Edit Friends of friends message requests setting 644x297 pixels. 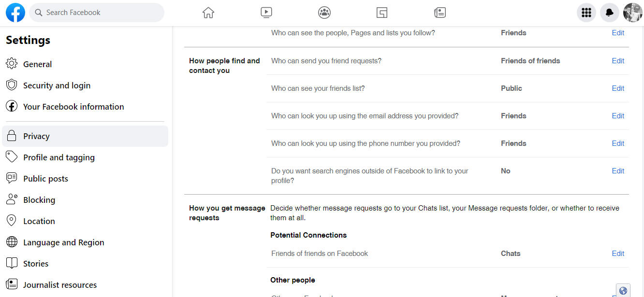click(x=618, y=254)
